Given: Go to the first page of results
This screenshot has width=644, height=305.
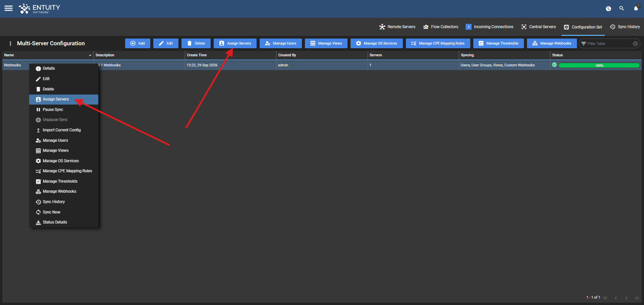Looking at the screenshot, I should coord(605,298).
